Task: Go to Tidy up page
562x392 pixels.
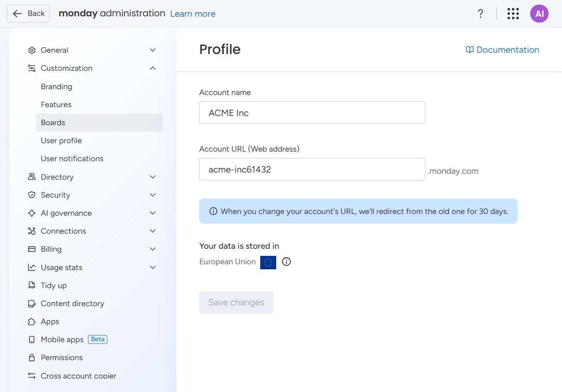Action: tap(54, 286)
